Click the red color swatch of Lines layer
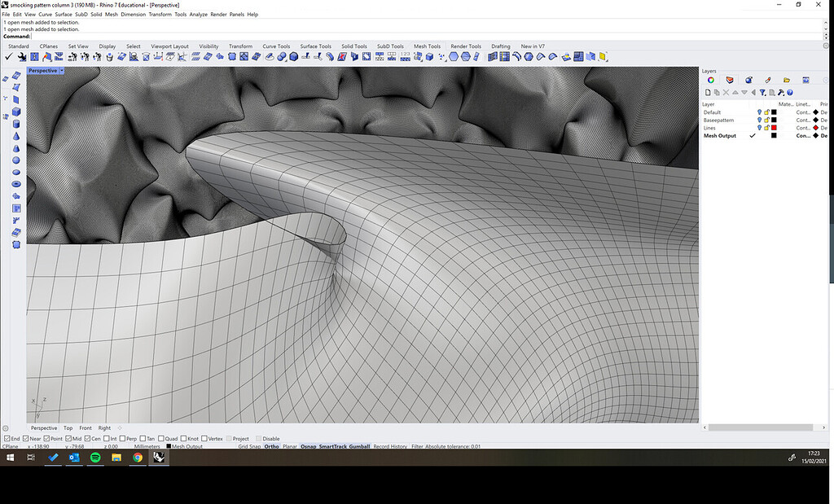 (774, 128)
